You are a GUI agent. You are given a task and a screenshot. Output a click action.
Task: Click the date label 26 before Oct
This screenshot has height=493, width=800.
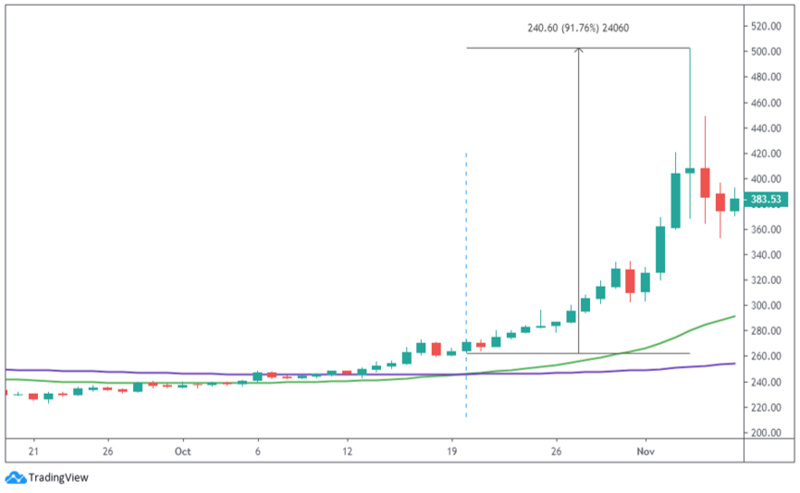click(108, 451)
